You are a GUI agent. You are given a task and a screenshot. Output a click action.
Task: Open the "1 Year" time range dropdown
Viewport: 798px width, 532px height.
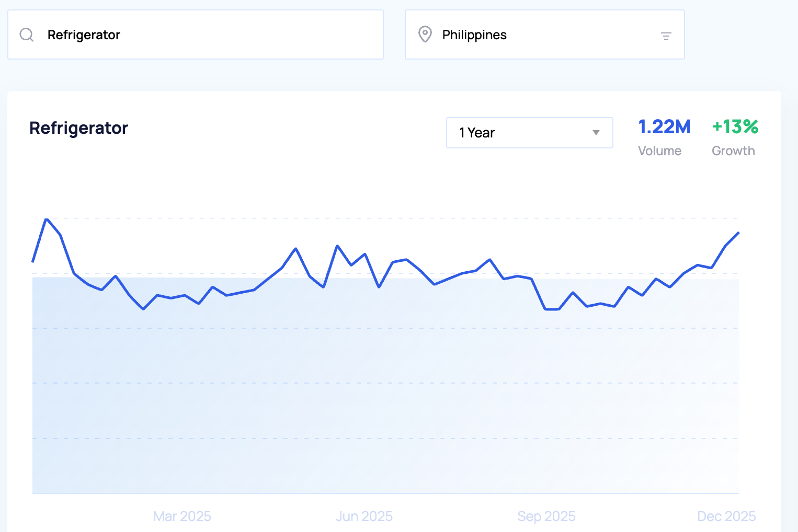529,133
